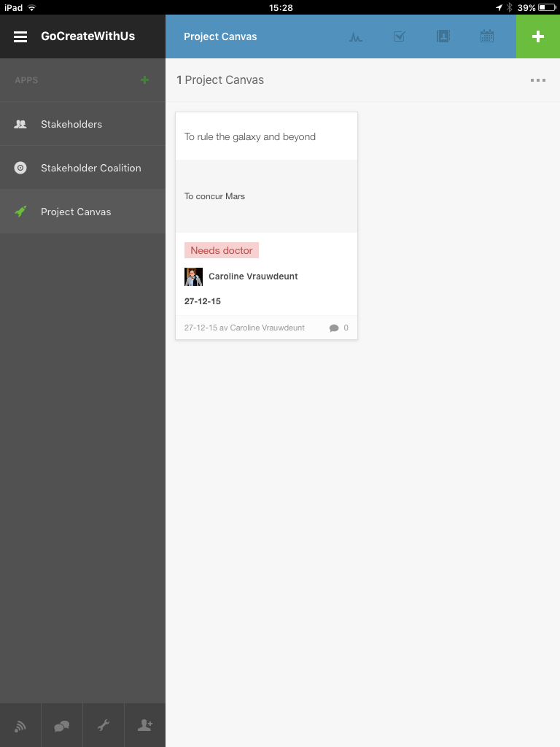Click the '1 Project Canvas' count heading
Image resolution: width=560 pixels, height=747 pixels.
click(x=220, y=80)
